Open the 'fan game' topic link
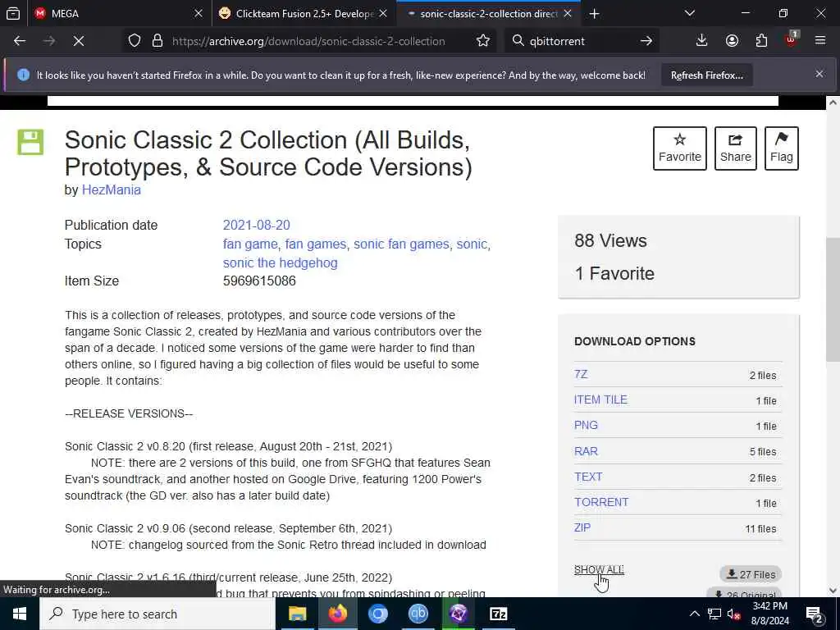 (249, 244)
